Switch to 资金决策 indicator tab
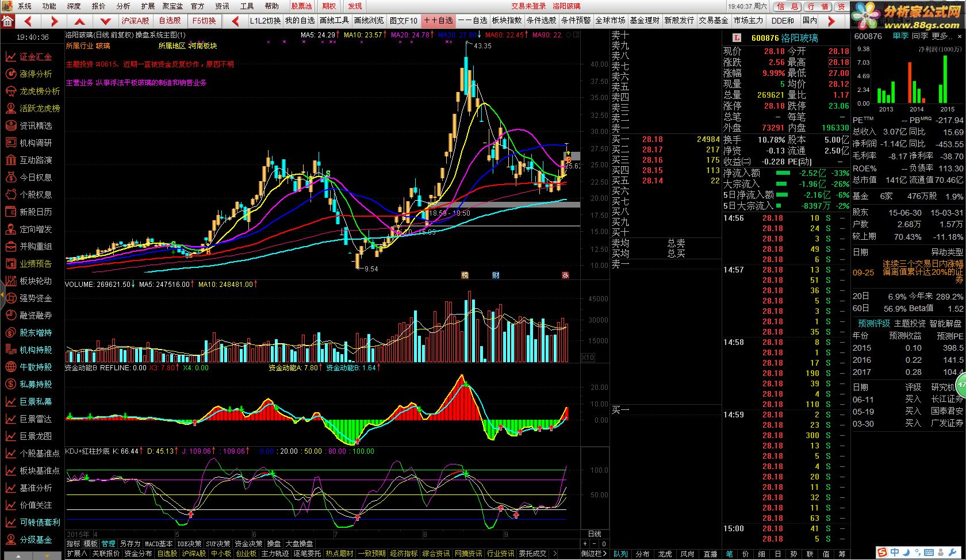This screenshot has height=560, width=966. pos(249,544)
